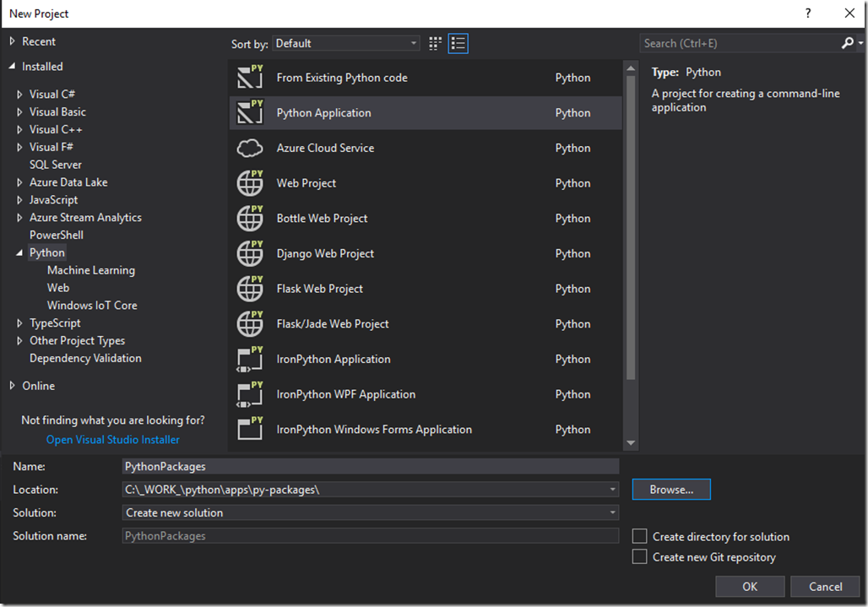Select IronPython WPF Application template name

346,394
